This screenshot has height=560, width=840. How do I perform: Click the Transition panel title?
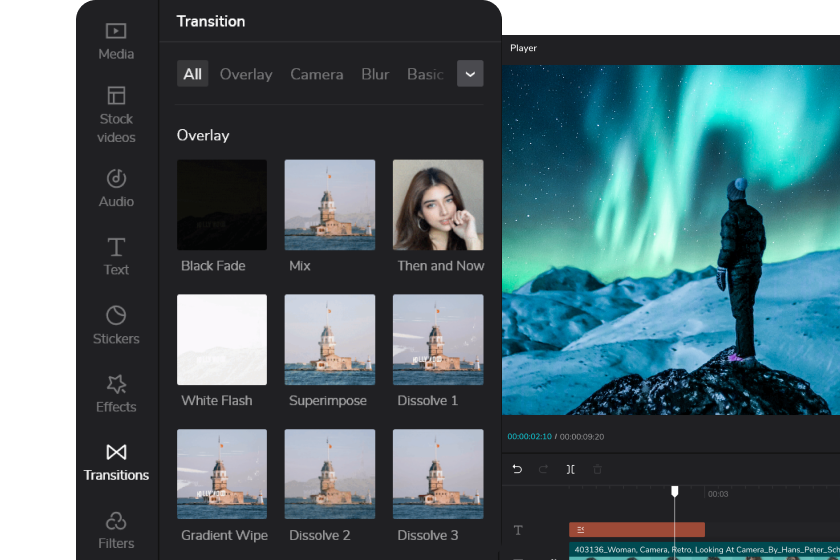coord(211,21)
